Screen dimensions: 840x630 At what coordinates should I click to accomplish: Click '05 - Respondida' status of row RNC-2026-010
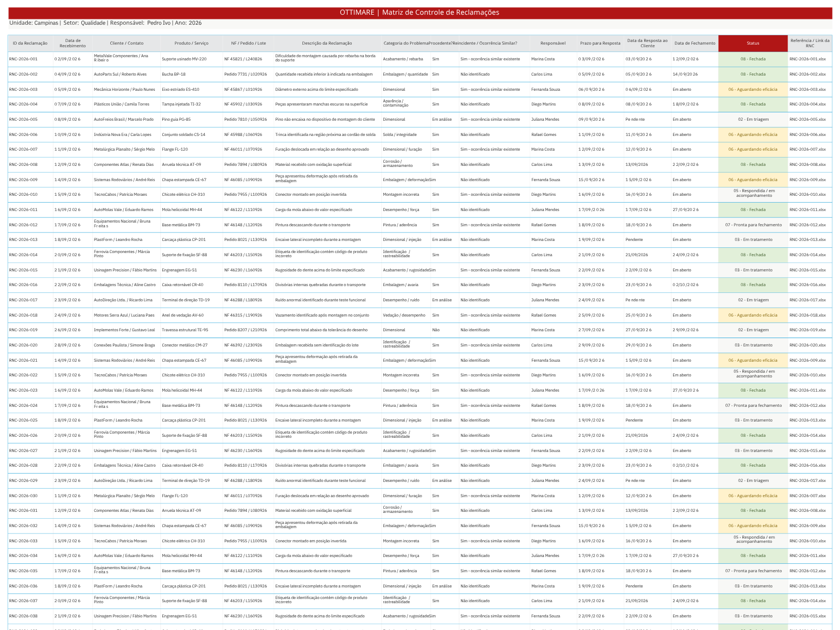coord(753,195)
